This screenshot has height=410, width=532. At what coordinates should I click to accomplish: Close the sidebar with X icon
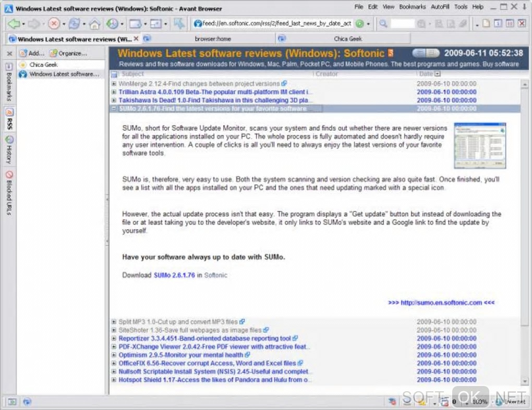pyautogui.click(x=9, y=53)
